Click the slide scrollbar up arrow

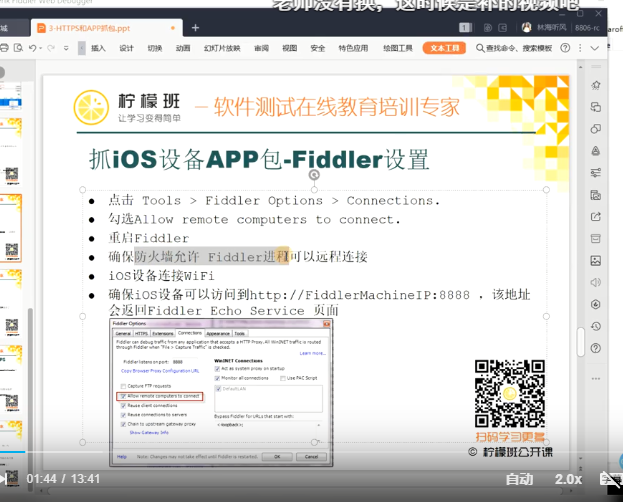coord(580,68)
